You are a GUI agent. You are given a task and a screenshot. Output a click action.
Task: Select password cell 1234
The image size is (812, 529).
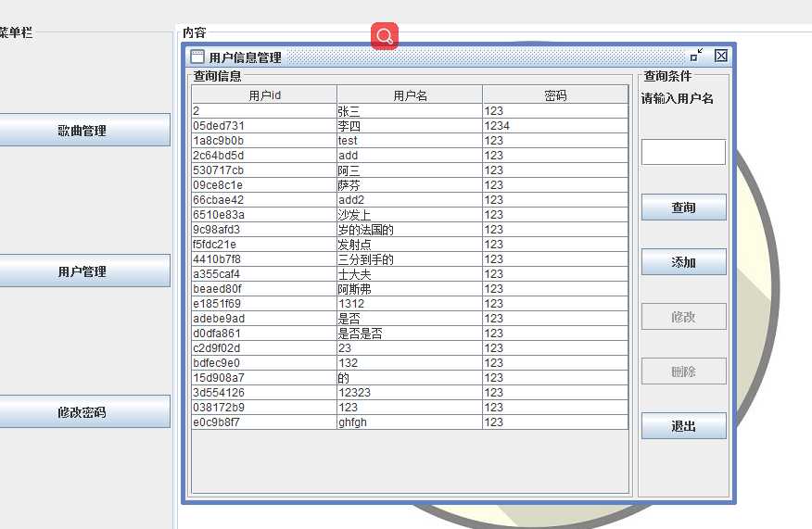[555, 126]
